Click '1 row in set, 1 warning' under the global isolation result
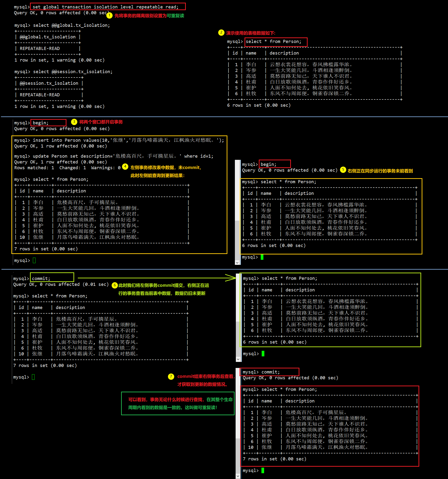Viewport: 448px width, 479px height. click(59, 60)
